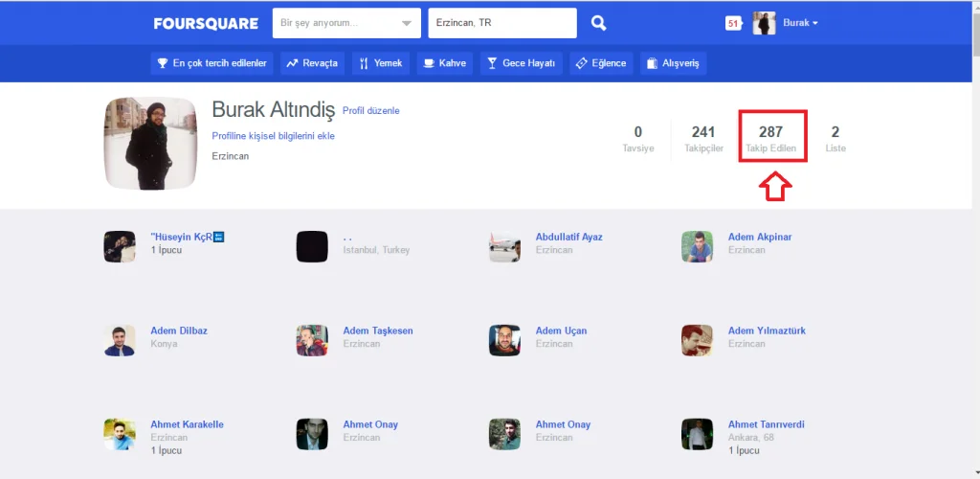Select the Revaçta trending category
Viewport: 980px width, 479px height.
[x=312, y=63]
